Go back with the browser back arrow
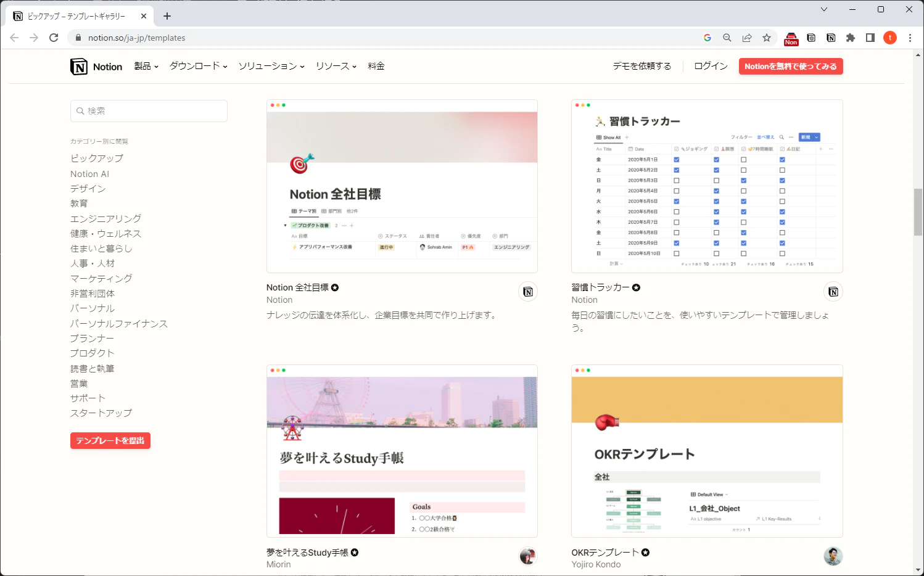 click(x=14, y=38)
